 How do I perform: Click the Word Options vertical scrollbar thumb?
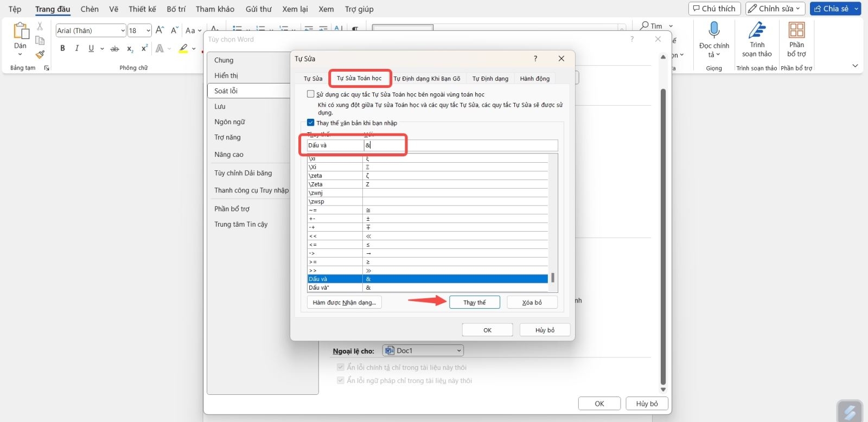pyautogui.click(x=663, y=236)
